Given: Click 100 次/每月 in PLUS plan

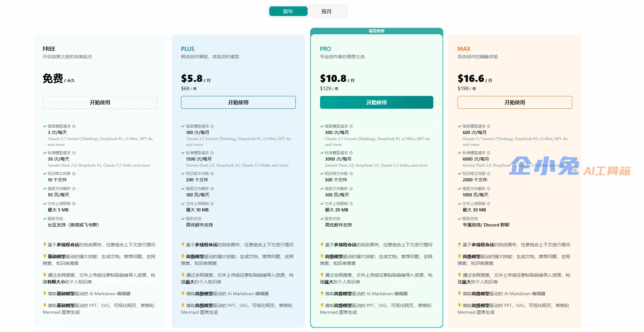Looking at the screenshot, I should (x=198, y=132).
